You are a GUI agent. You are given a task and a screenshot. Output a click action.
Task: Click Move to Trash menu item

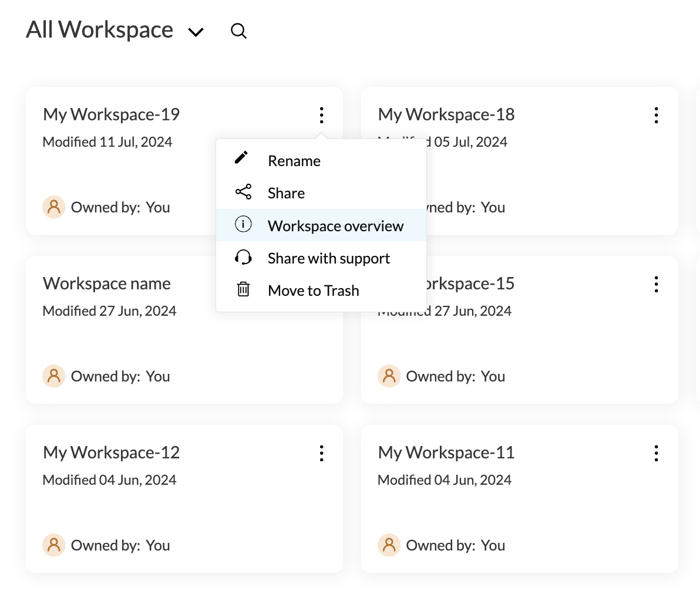313,291
